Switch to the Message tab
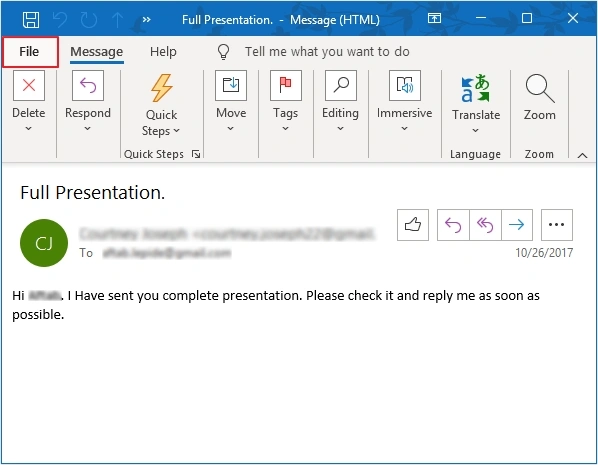Image resolution: width=598 pixels, height=465 pixels. [x=96, y=52]
